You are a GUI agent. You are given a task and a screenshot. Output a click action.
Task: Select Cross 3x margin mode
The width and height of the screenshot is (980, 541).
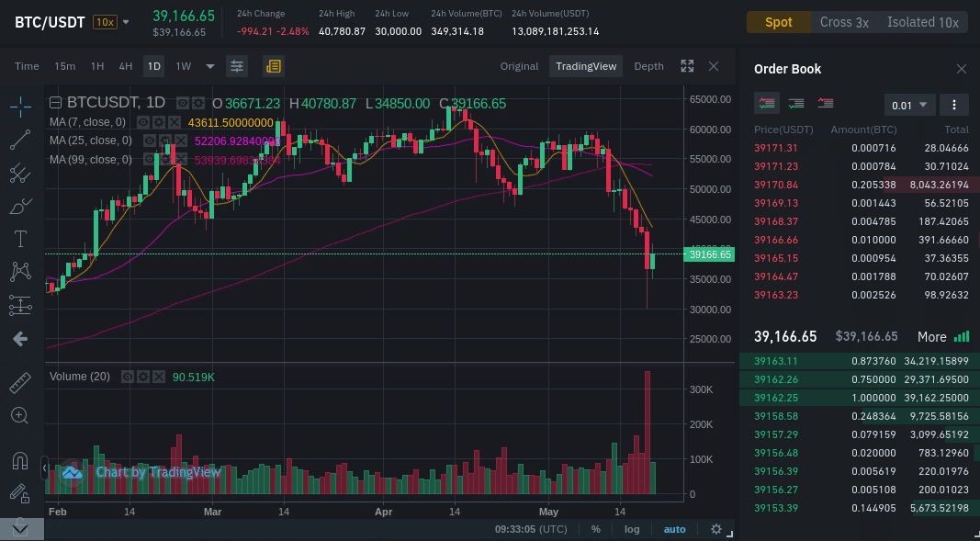[844, 22]
